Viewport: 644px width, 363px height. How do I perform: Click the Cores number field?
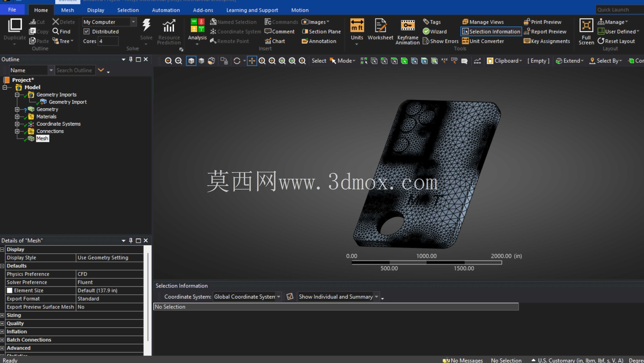pos(108,41)
